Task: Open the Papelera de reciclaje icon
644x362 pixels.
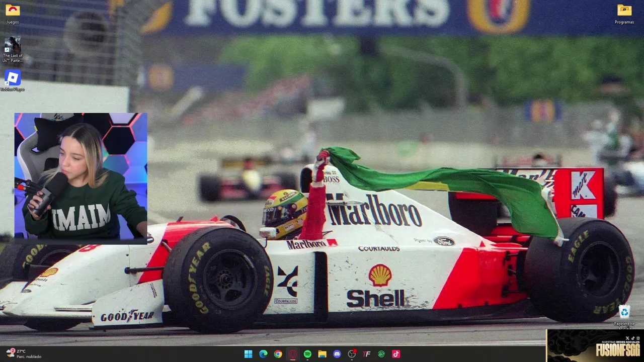Action: coord(624,316)
